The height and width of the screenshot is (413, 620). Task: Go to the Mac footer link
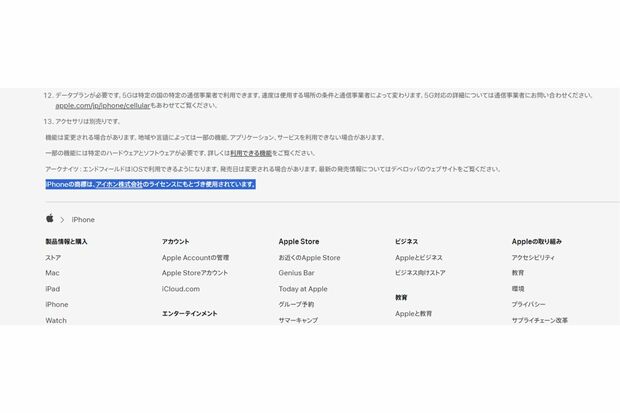click(52, 273)
